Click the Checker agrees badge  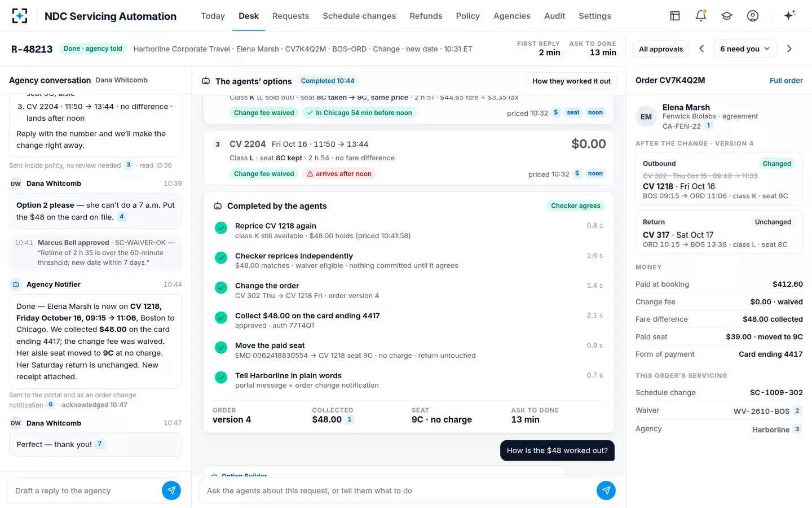pos(575,206)
